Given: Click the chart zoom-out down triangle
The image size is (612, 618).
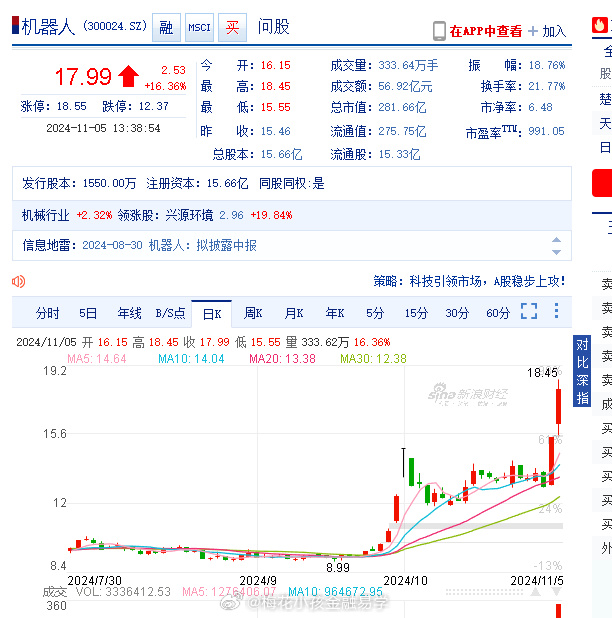Looking at the screenshot, I should point(556,592).
